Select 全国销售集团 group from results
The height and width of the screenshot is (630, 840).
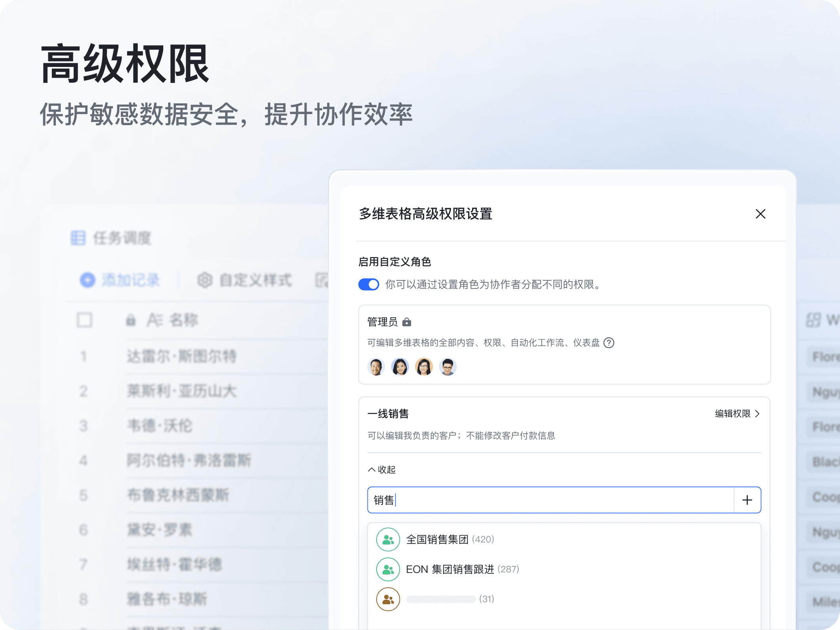[437, 539]
